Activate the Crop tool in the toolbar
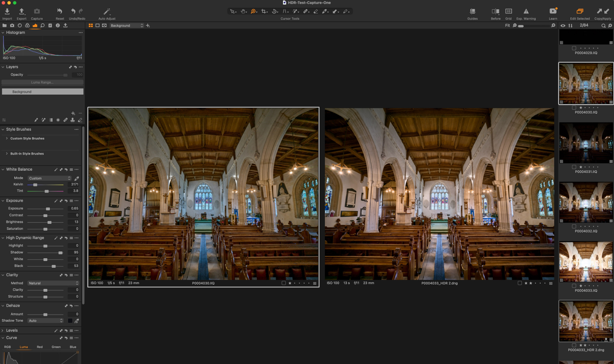614x364 pixels. click(x=264, y=11)
